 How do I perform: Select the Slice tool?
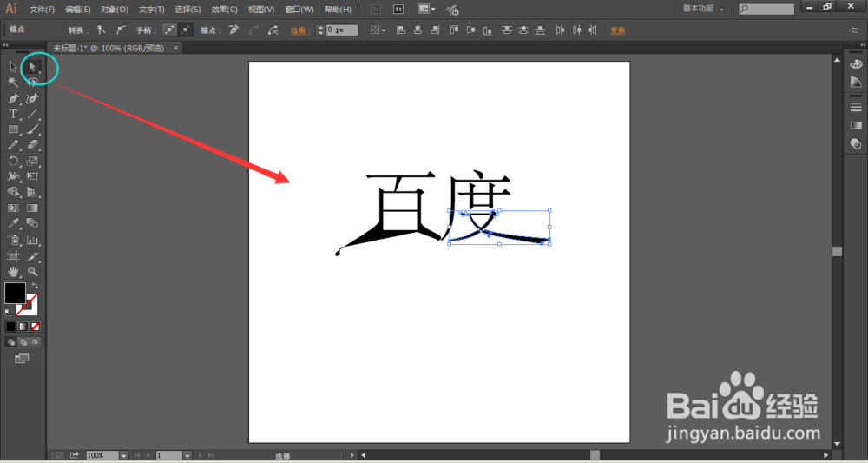[32, 256]
